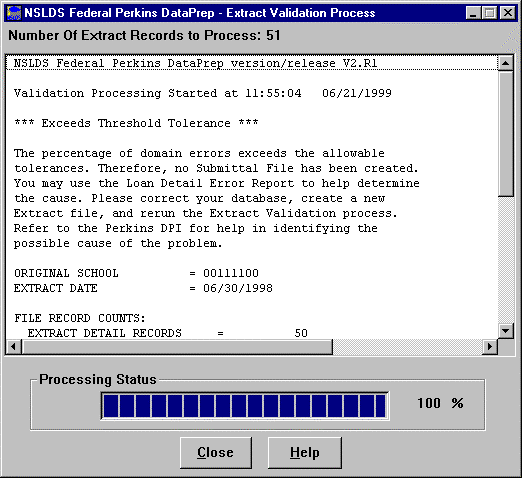
Task: Click the Processing Status progress bar
Action: pyautogui.click(x=245, y=406)
